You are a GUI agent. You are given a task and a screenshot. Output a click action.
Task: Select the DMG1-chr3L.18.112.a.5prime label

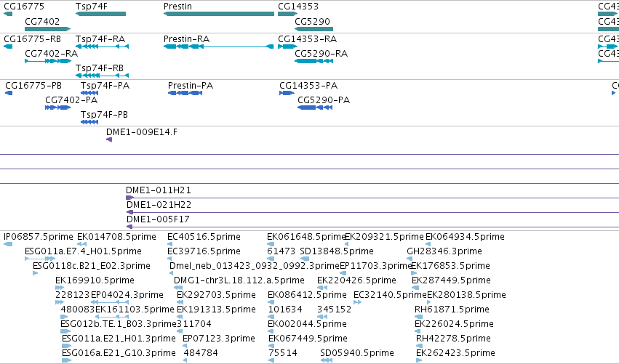[x=239, y=280]
